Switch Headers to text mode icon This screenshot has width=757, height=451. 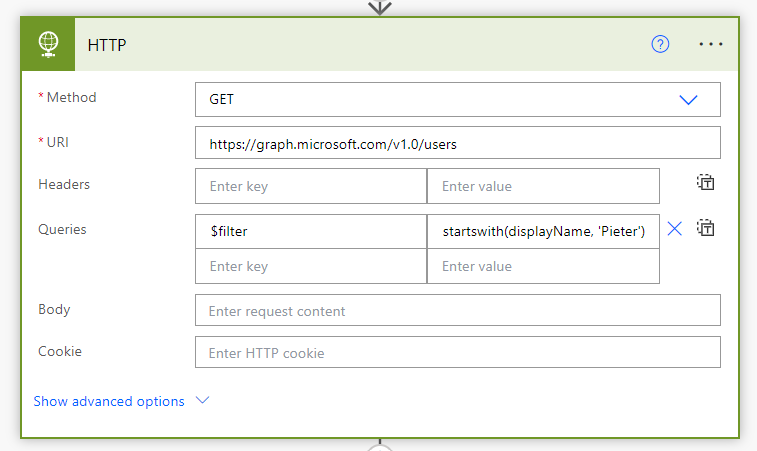tap(705, 182)
